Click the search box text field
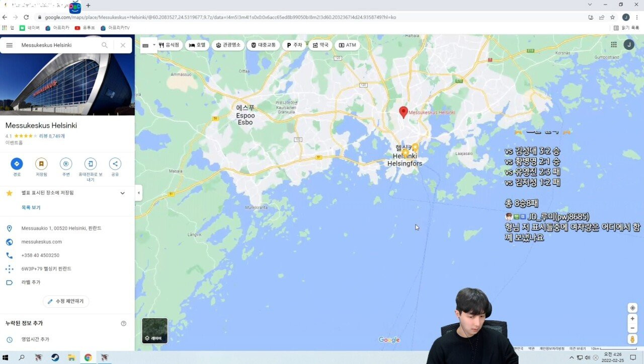 point(58,45)
